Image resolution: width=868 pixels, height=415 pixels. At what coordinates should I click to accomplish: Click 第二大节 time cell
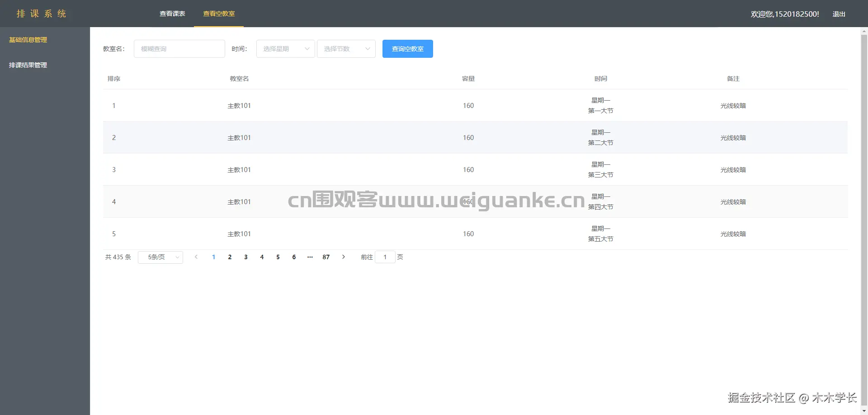click(601, 143)
